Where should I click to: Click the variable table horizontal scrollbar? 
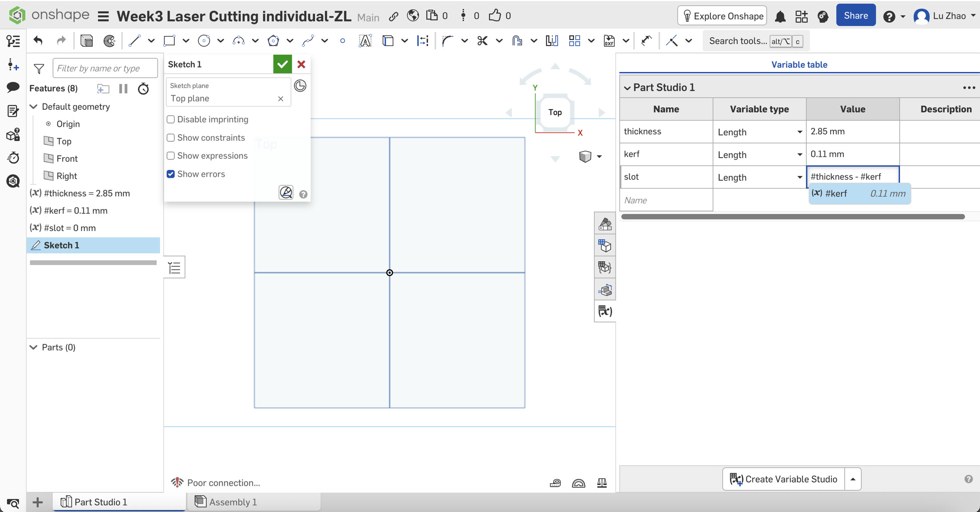click(x=792, y=216)
